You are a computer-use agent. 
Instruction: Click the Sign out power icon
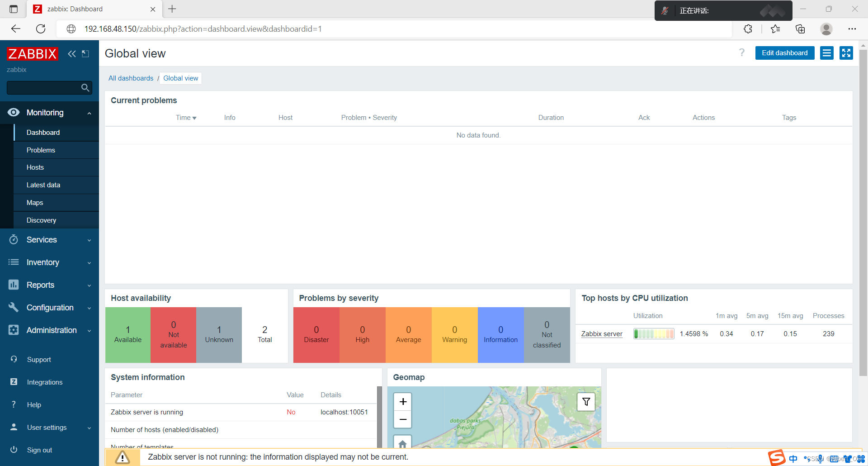coord(14,450)
